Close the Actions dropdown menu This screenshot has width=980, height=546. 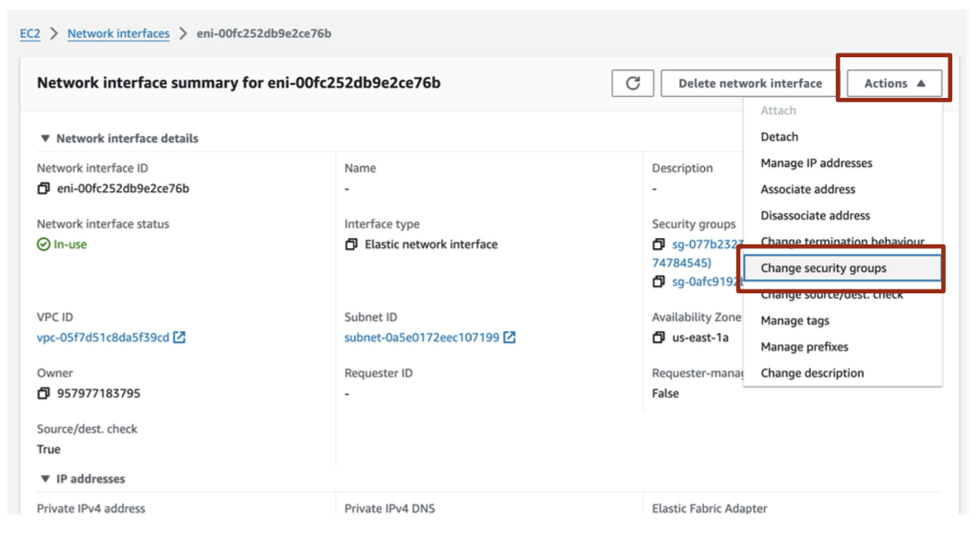pos(893,83)
